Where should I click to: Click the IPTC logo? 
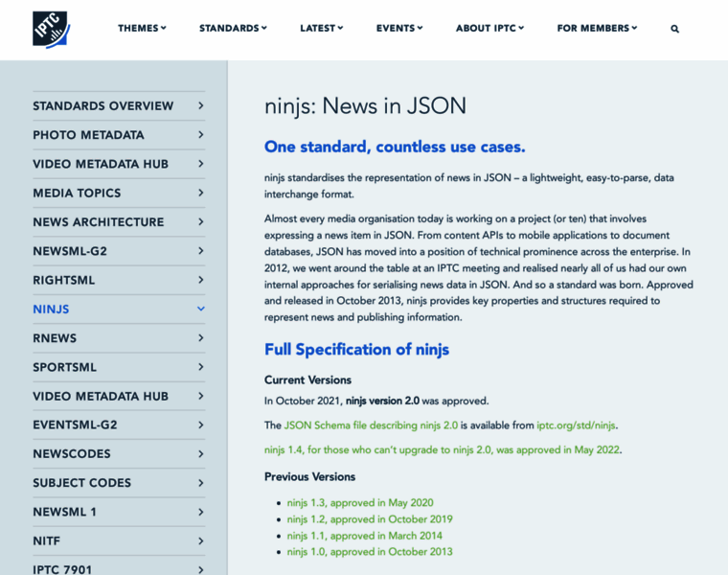[x=51, y=30]
